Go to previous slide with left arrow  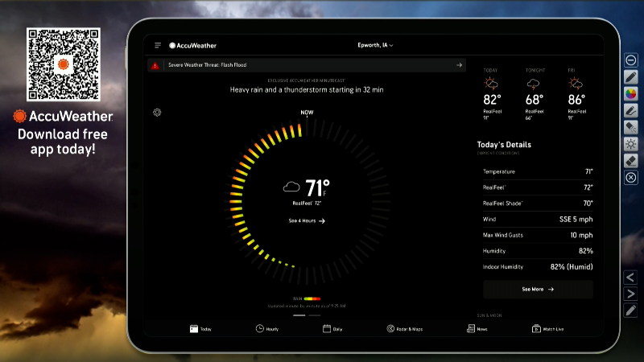(630, 278)
